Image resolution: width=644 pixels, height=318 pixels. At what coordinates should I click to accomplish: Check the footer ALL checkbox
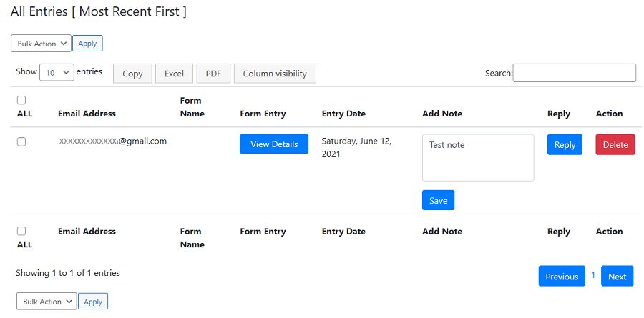[21, 232]
